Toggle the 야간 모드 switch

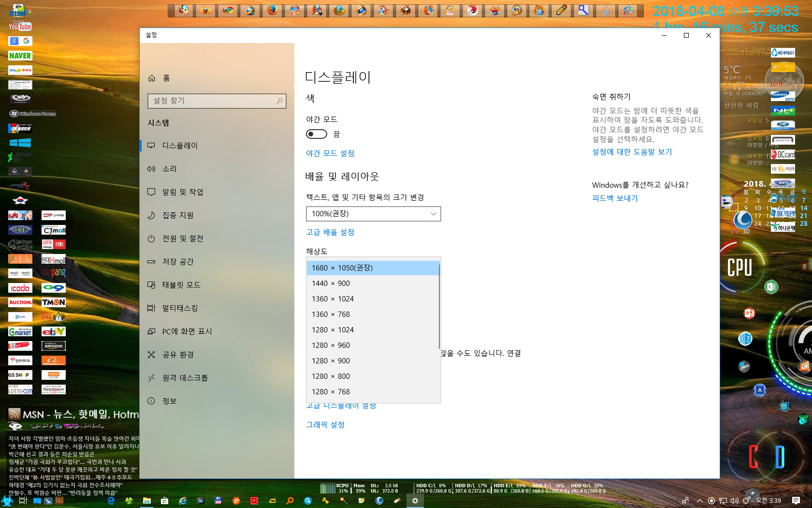point(317,134)
